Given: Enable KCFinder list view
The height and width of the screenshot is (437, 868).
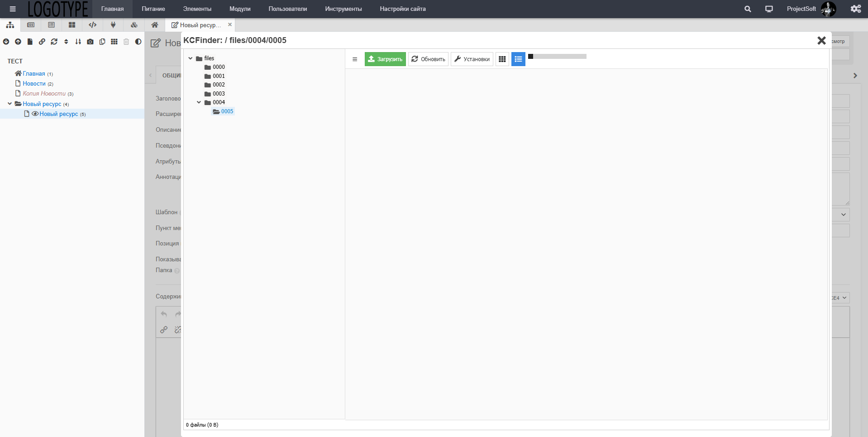Looking at the screenshot, I should (518, 59).
